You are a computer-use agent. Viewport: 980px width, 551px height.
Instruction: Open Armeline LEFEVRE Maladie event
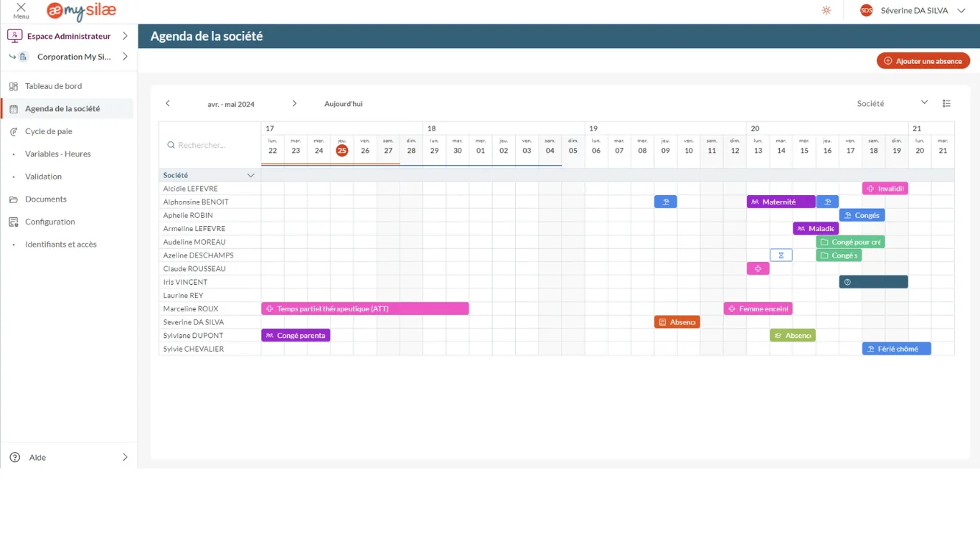(x=816, y=229)
